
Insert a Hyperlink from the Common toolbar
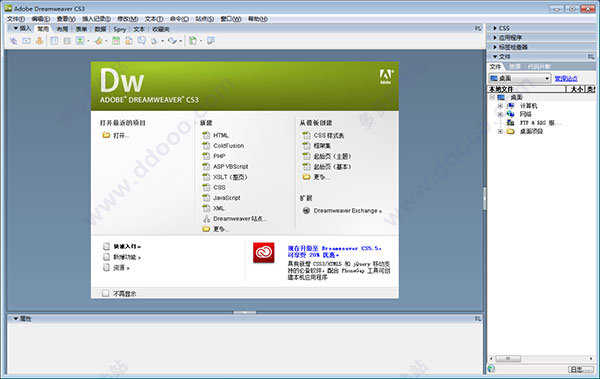point(13,41)
